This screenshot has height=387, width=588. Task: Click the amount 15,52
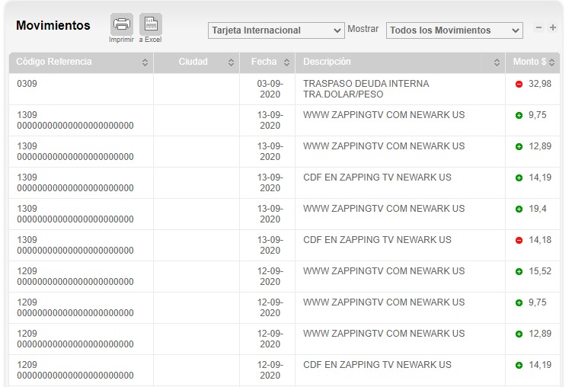540,270
